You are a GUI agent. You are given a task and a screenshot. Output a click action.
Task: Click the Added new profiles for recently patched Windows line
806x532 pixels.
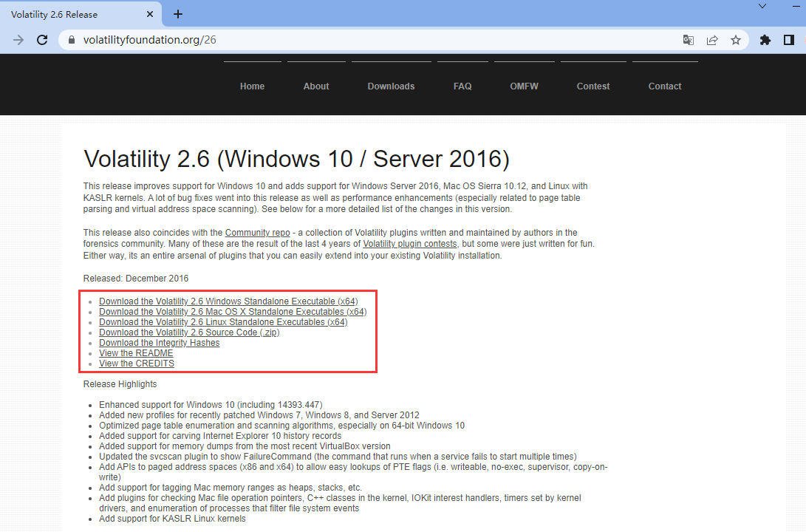point(259,415)
